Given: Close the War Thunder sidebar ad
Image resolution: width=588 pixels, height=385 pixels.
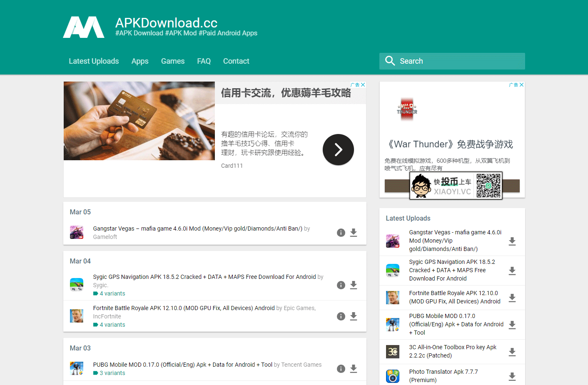Looking at the screenshot, I should [522, 84].
